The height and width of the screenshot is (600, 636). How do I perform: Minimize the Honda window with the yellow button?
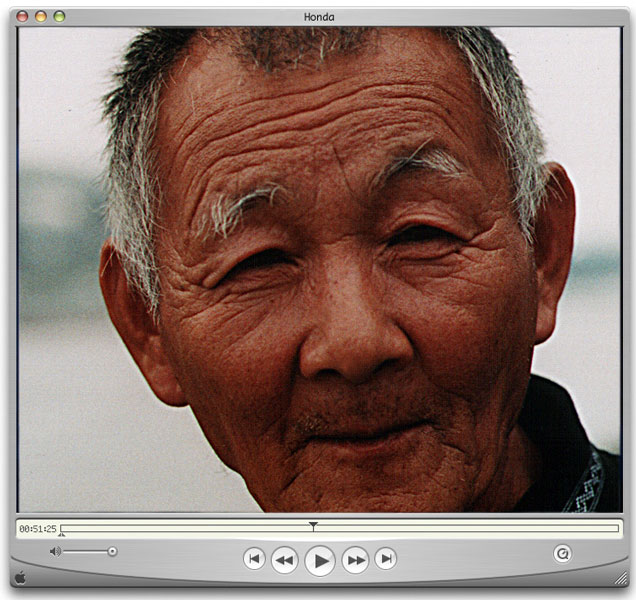point(41,16)
